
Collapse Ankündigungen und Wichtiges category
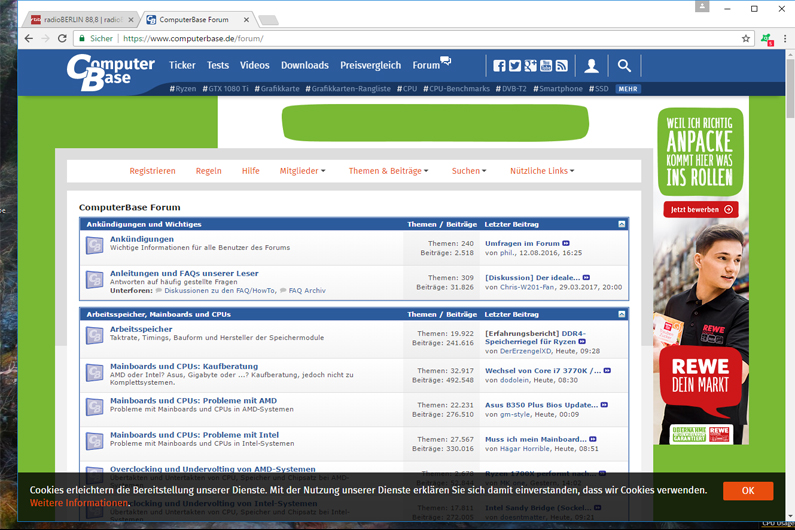(622, 224)
